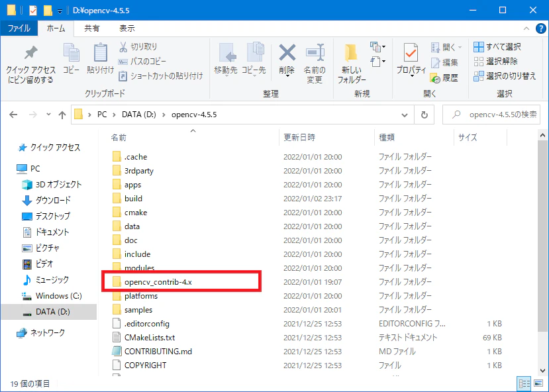The height and width of the screenshot is (392, 549).
Task: Expand the address bar history dropdown
Action: (405, 115)
